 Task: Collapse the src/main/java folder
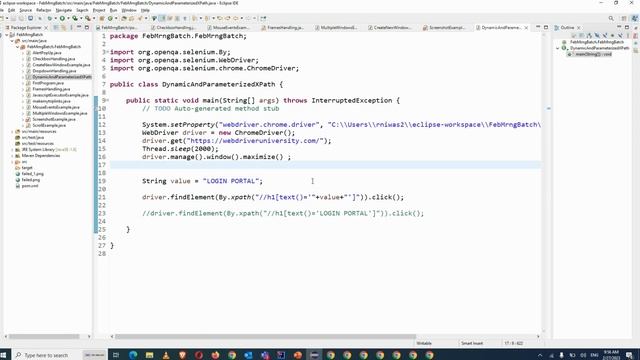point(12,41)
